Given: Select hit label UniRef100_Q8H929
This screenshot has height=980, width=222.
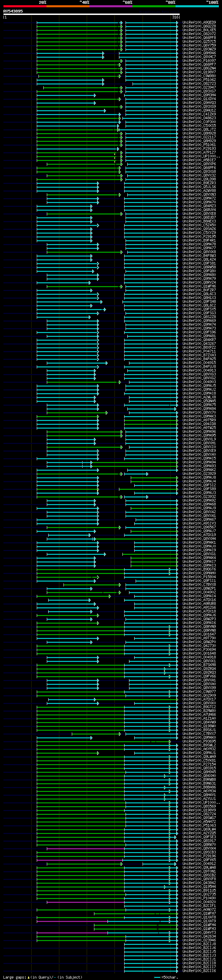Looking at the screenshot, I should [x=199, y=141].
